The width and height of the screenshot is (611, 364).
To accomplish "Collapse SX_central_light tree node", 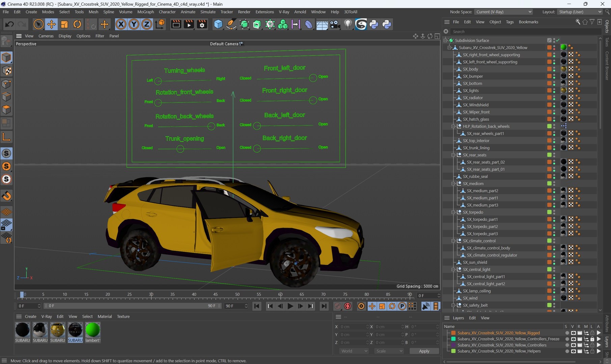I will tap(453, 270).
